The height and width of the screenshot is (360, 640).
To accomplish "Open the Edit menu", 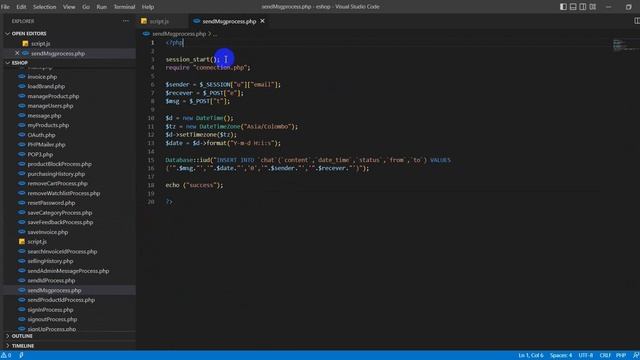I will tap(21, 7).
